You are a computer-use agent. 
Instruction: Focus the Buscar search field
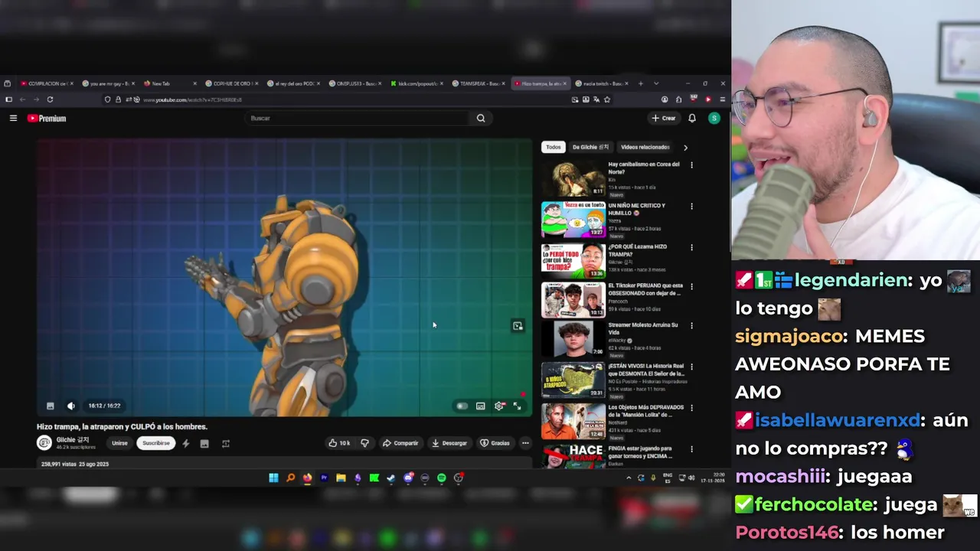click(357, 118)
